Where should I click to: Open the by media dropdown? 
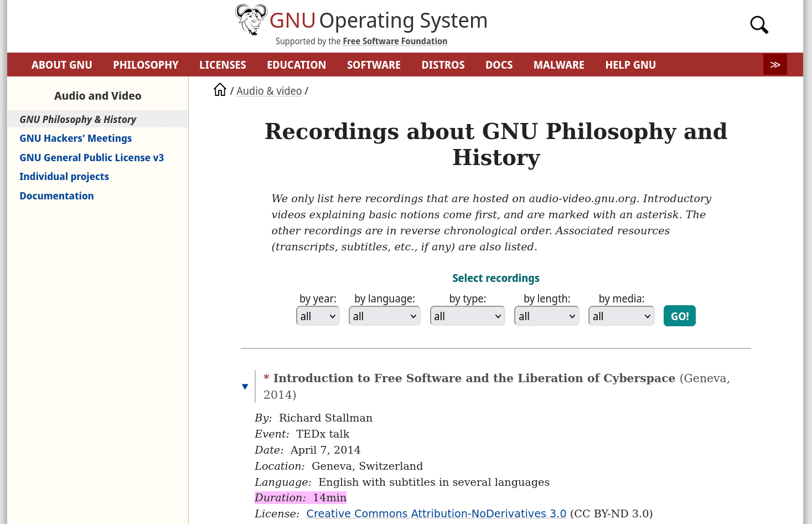[622, 316]
